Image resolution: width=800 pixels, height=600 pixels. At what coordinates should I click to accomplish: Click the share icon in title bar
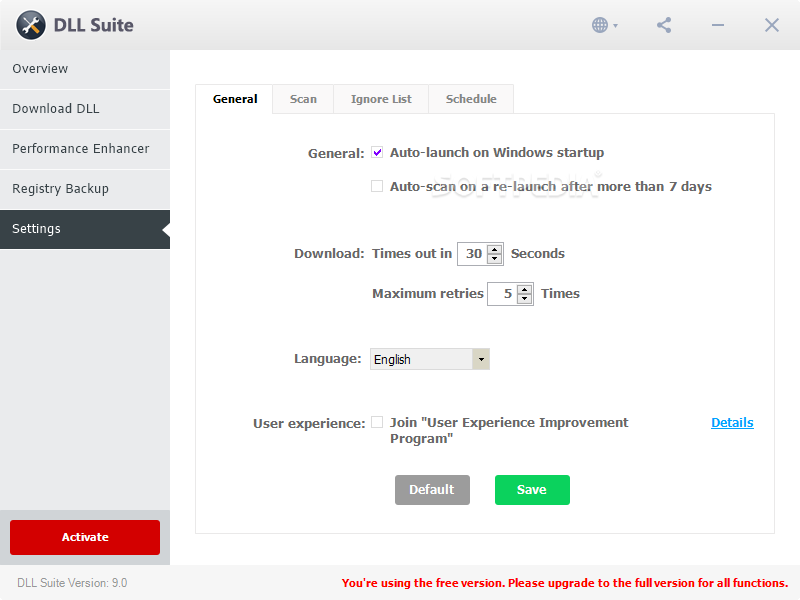(664, 25)
